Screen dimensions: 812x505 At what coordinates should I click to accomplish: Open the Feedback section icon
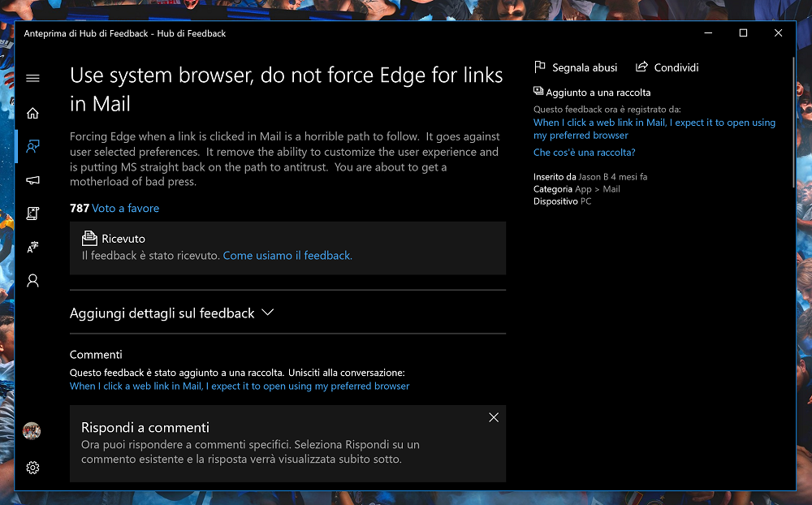(32, 146)
